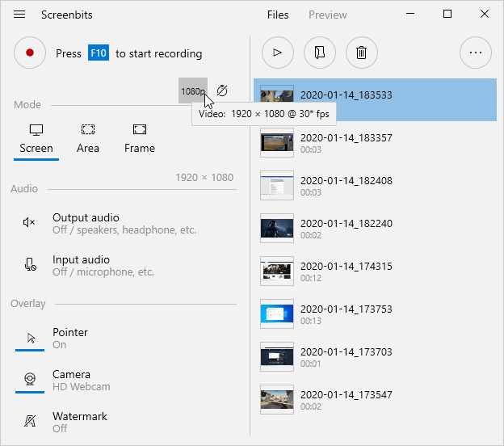Toggle the Camera overlay
This screenshot has height=446, width=504.
30,380
